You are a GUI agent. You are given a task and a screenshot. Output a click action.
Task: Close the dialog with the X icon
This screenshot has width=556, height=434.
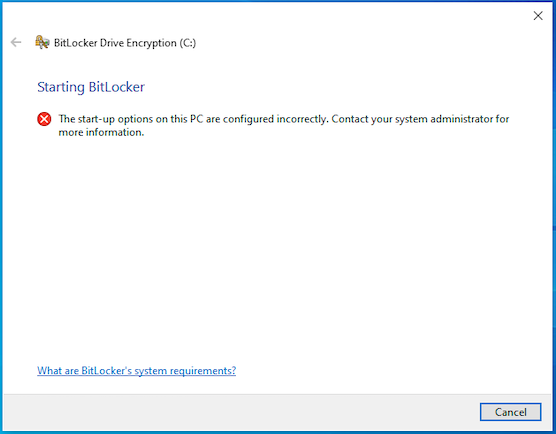538,16
